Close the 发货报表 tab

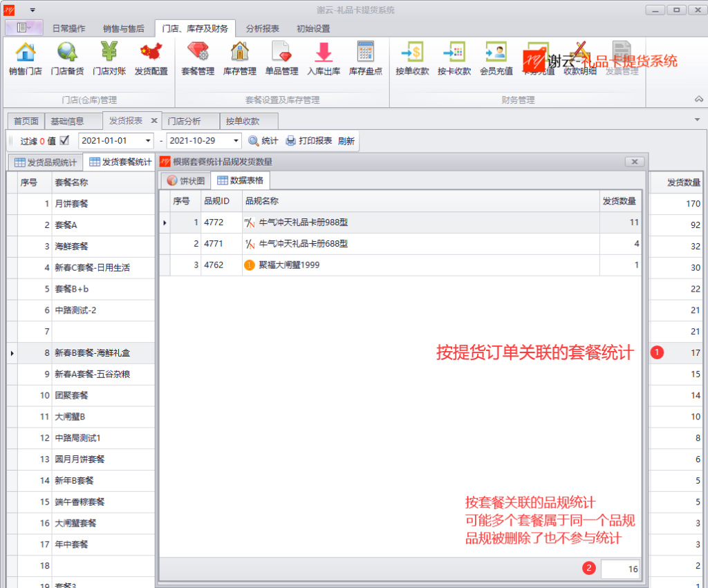point(154,120)
